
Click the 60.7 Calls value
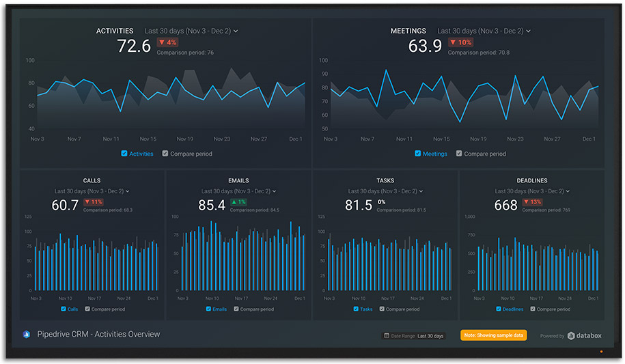pyautogui.click(x=65, y=206)
